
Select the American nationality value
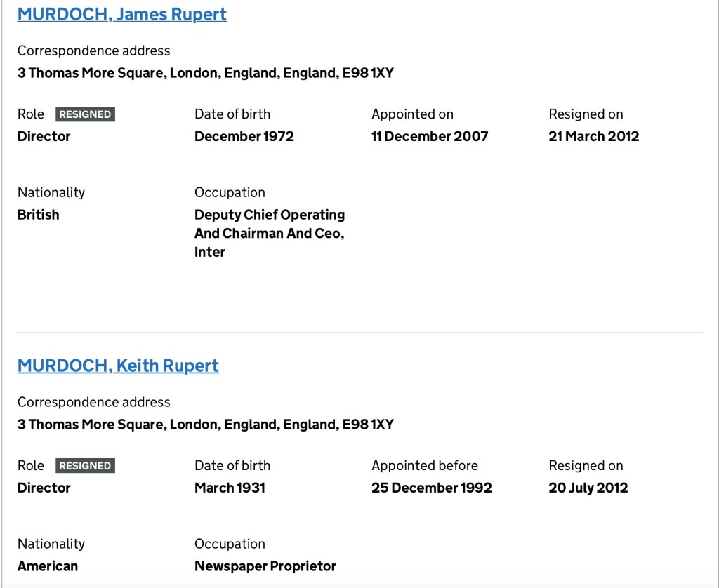(x=48, y=566)
